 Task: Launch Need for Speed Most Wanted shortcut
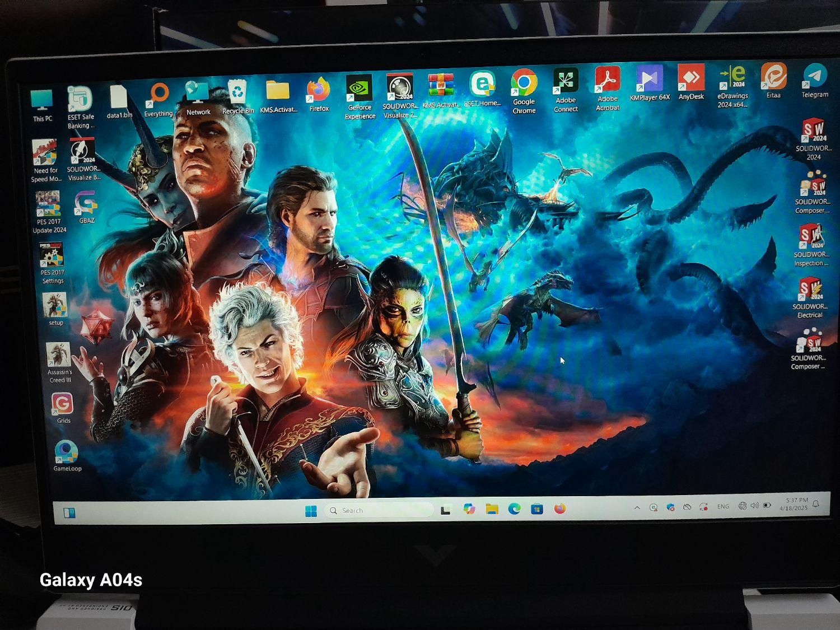[x=46, y=161]
